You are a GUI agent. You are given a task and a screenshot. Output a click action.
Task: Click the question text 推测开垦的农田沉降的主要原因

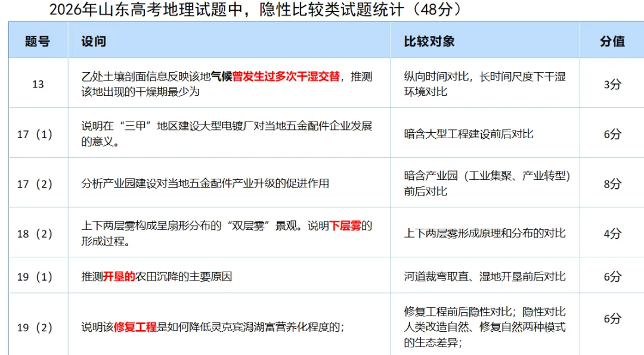click(x=156, y=276)
